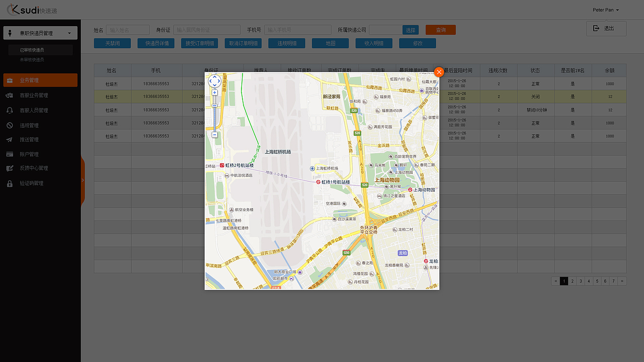
Task: Click the 退出 logout button
Action: pyautogui.click(x=606, y=29)
